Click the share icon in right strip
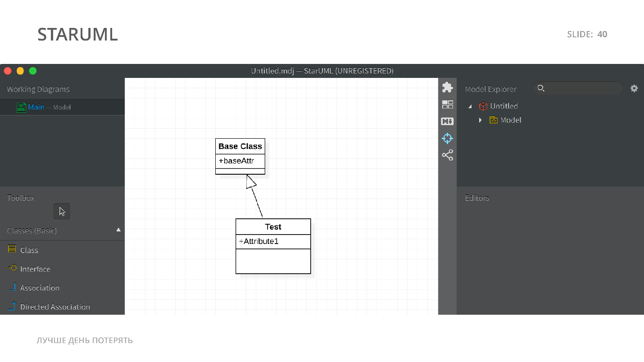644x362 pixels. (x=447, y=155)
